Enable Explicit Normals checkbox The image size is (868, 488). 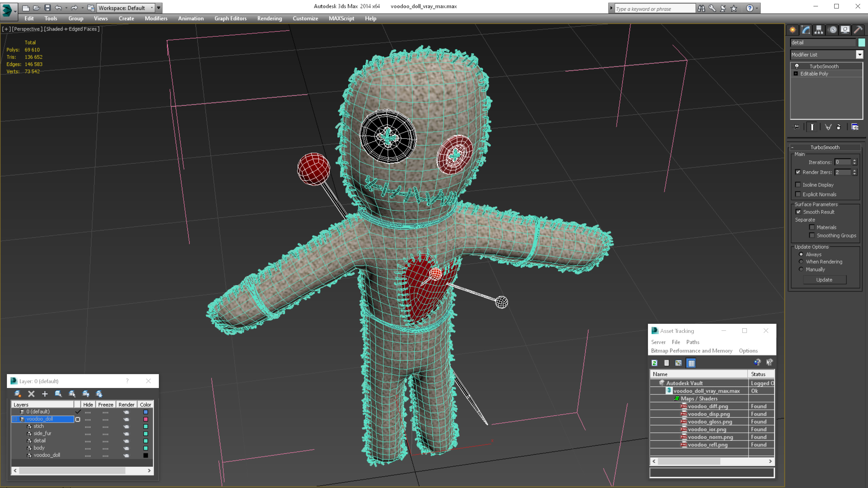coord(798,194)
